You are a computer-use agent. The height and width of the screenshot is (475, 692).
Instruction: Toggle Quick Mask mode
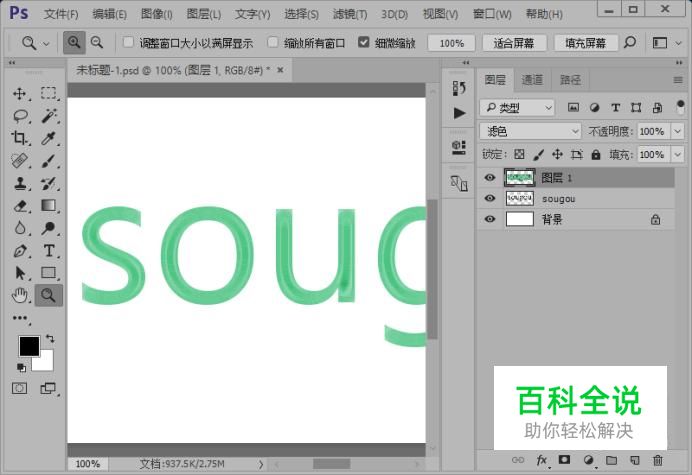tap(19, 388)
